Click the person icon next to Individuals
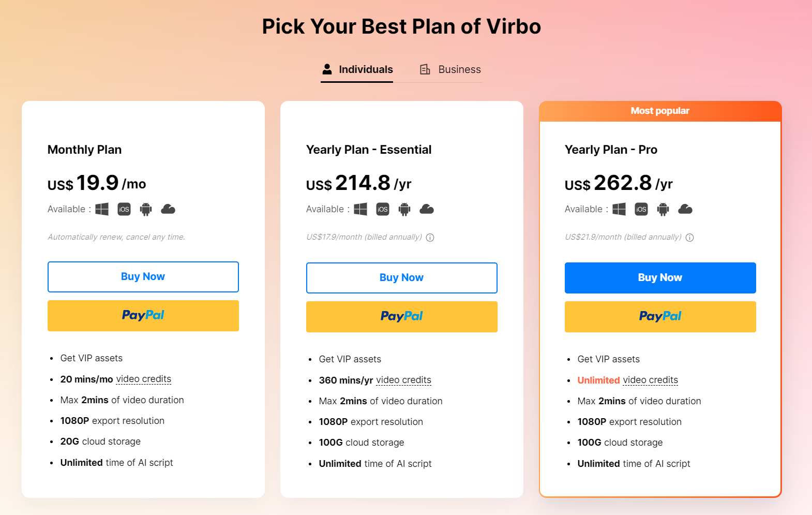Viewport: 812px width, 515px height. click(327, 68)
